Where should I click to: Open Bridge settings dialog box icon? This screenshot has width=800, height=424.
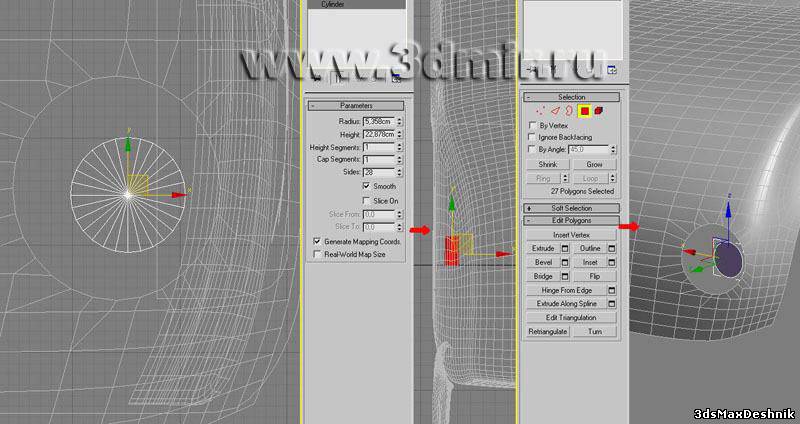[x=565, y=276]
